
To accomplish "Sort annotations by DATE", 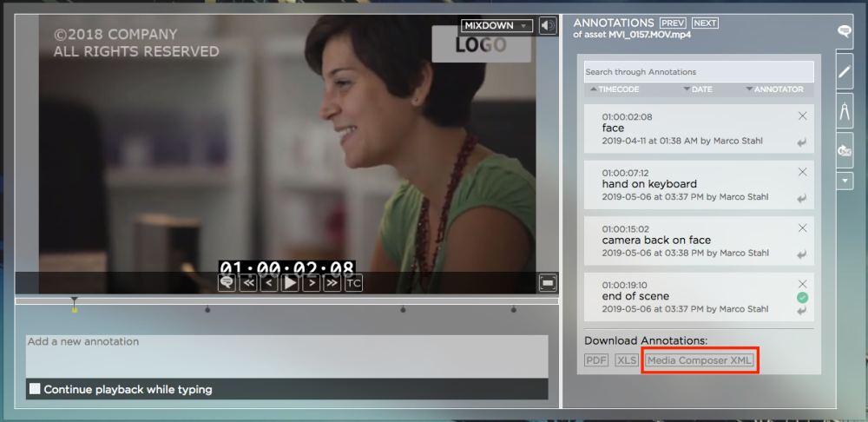I will tap(698, 89).
